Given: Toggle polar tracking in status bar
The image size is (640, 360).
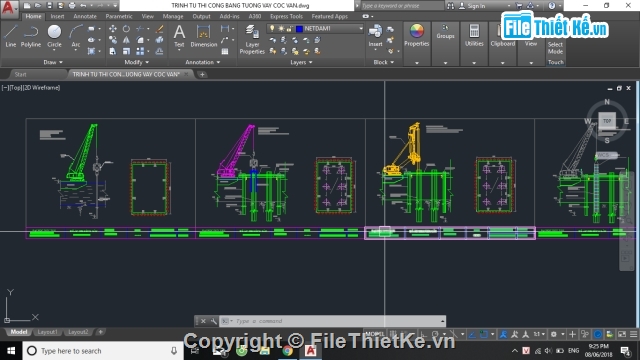Looking at the screenshot, I should pos(435,334).
